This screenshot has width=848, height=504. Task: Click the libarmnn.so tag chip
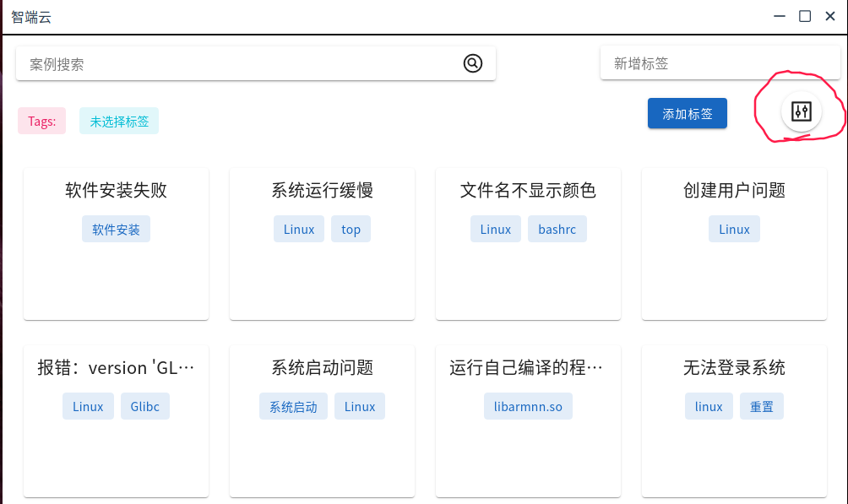[528, 407]
